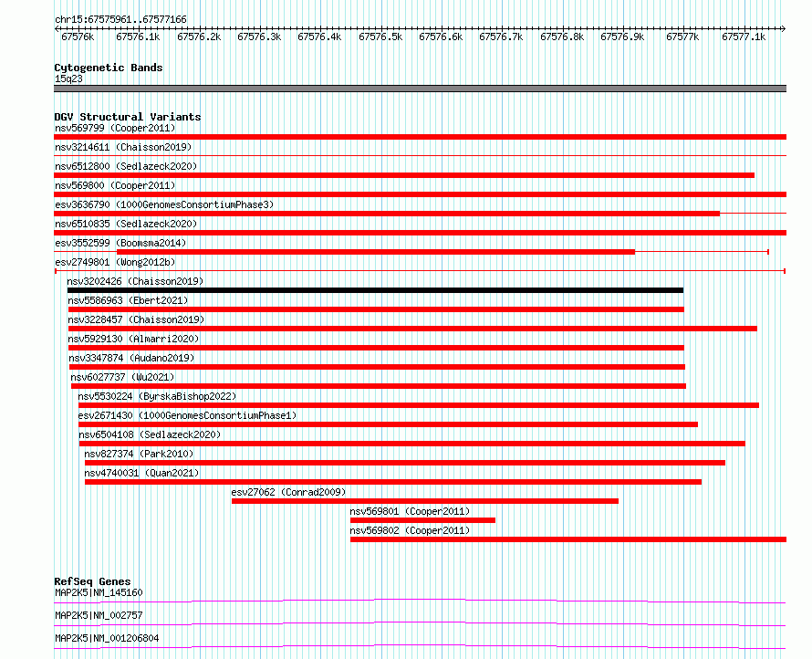The width and height of the screenshot is (812, 659).
Task: Click nsv569800 (Cooper2011) label
Action: [115, 185]
